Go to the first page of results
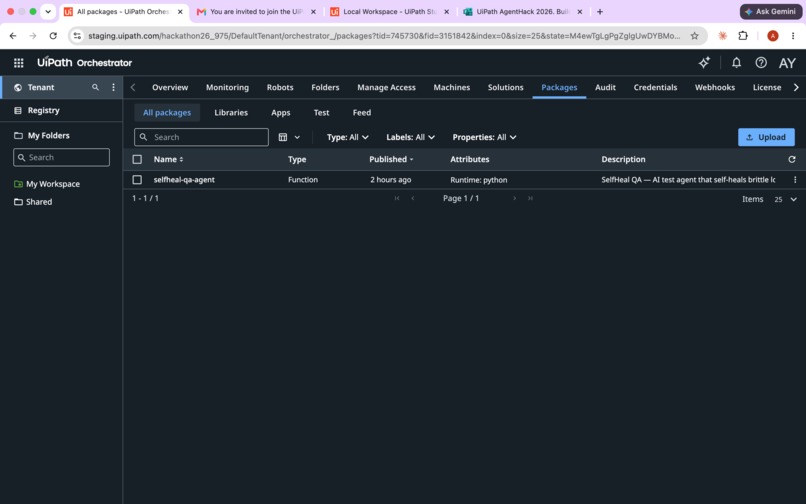Image resolution: width=806 pixels, height=504 pixels. coord(397,198)
